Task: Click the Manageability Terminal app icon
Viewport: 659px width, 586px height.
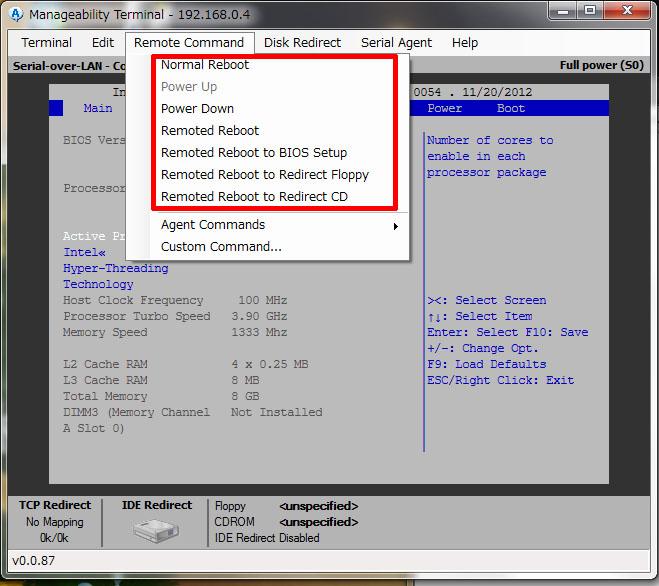Action: (17, 14)
